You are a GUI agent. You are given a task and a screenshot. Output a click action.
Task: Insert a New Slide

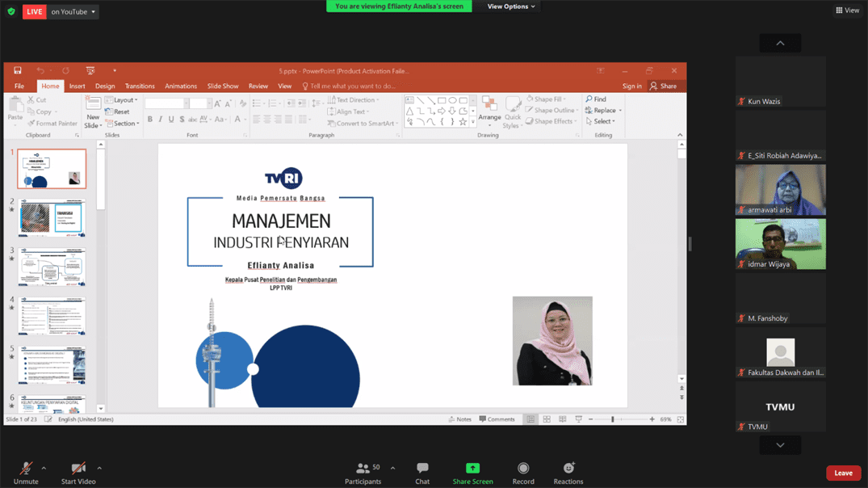[92, 112]
